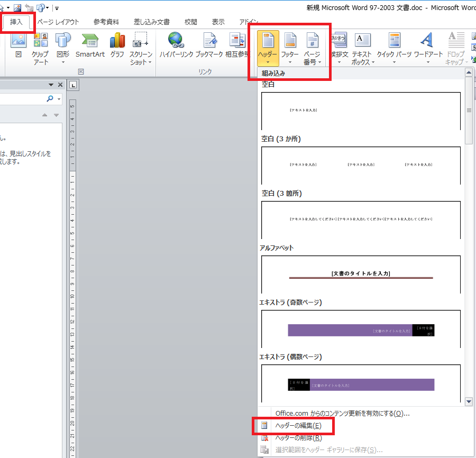Open the 挿入 (Insert) ribbon tab
This screenshot has height=458, width=476.
(x=16, y=22)
